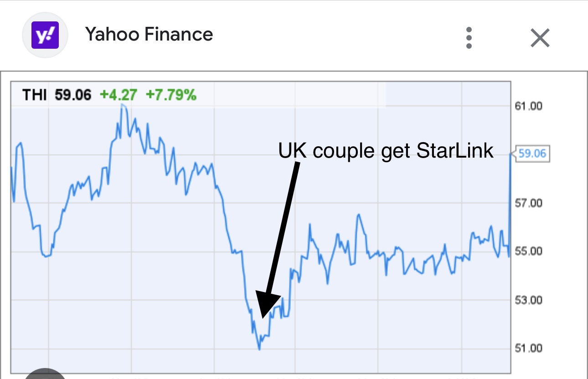The image size is (588, 379).
Task: Click the dark circular button at bottom-left
Action: pos(45,374)
